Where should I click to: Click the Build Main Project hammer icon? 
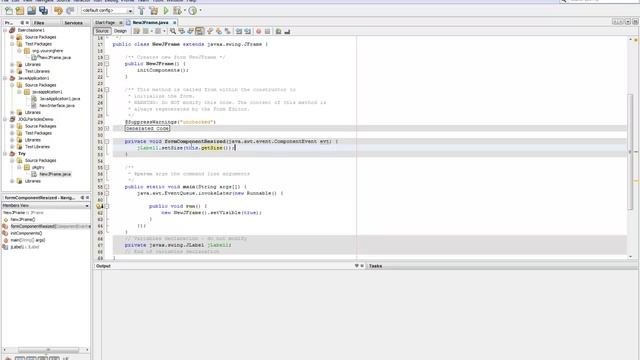pos(142,11)
